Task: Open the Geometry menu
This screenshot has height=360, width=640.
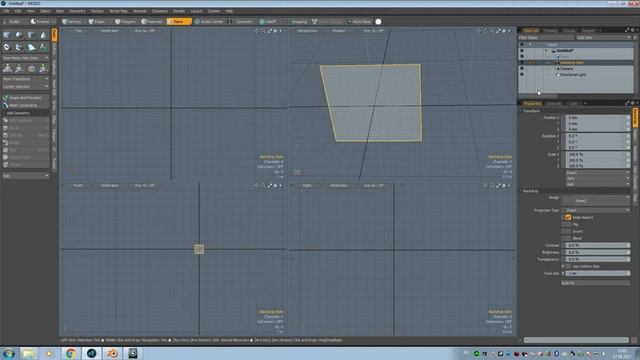Action: tap(77, 11)
